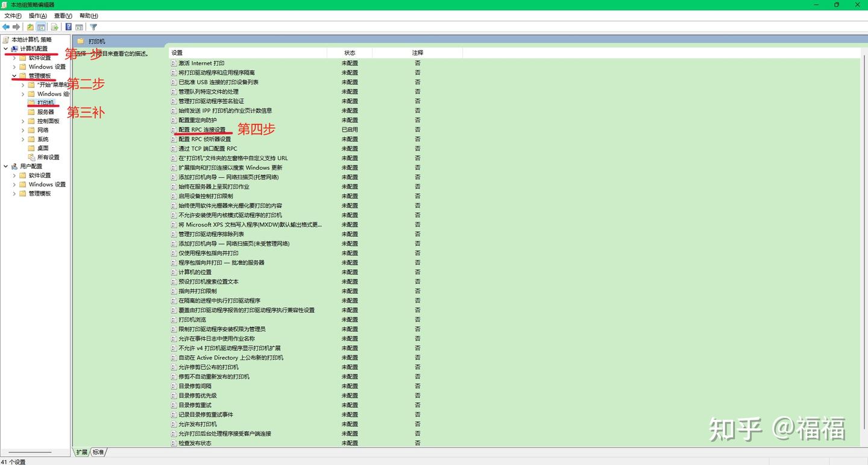Image resolution: width=868 pixels, height=465 pixels.
Task: Expand the 控制面板 tree node
Action: [23, 120]
